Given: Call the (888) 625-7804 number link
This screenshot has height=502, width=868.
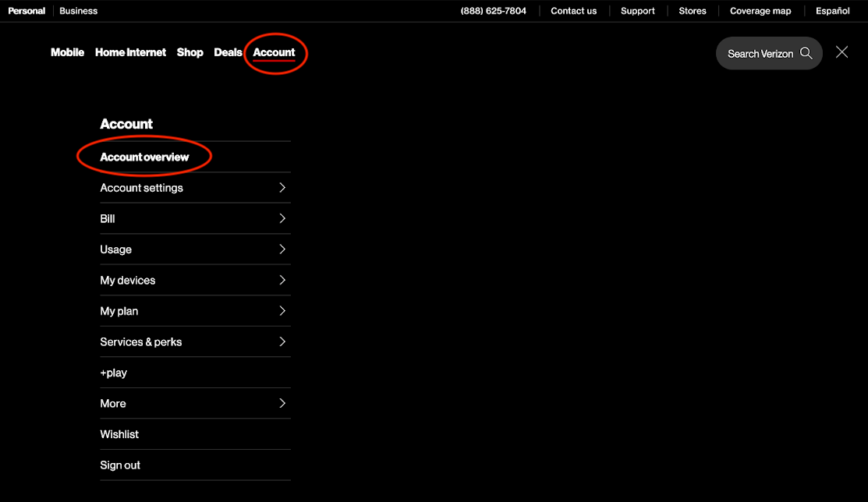Looking at the screenshot, I should click(493, 10).
